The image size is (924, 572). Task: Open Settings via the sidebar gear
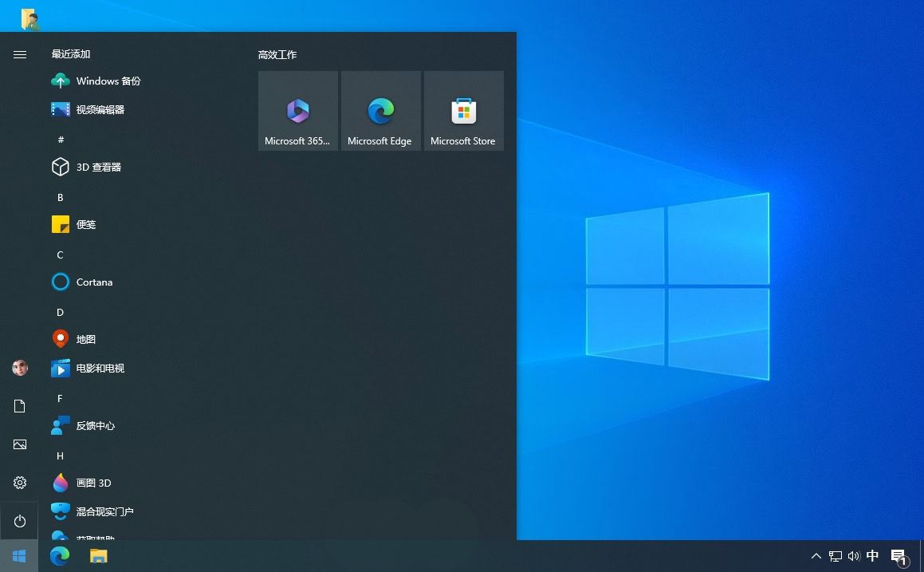(x=19, y=483)
